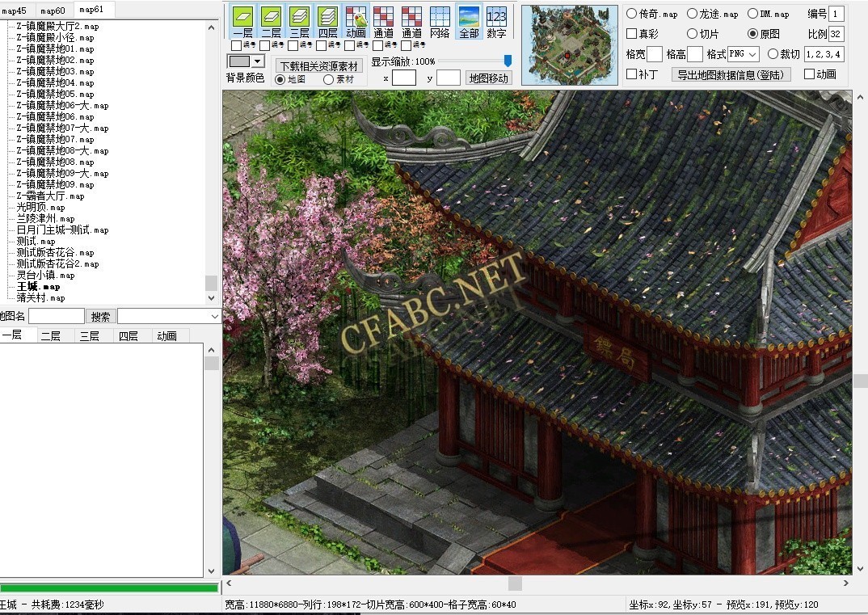This screenshot has height=615, width=868.
Task: Click the 搜索 search button
Action: [x=101, y=316]
